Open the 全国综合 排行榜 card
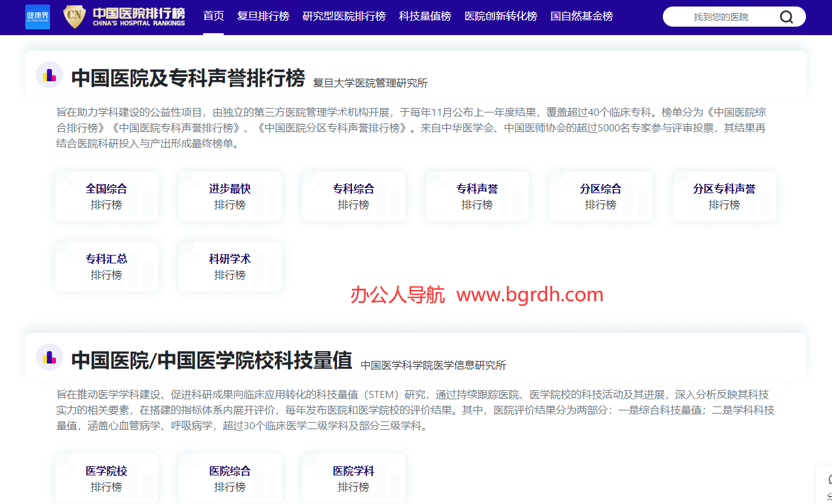832x504 pixels. tap(107, 196)
